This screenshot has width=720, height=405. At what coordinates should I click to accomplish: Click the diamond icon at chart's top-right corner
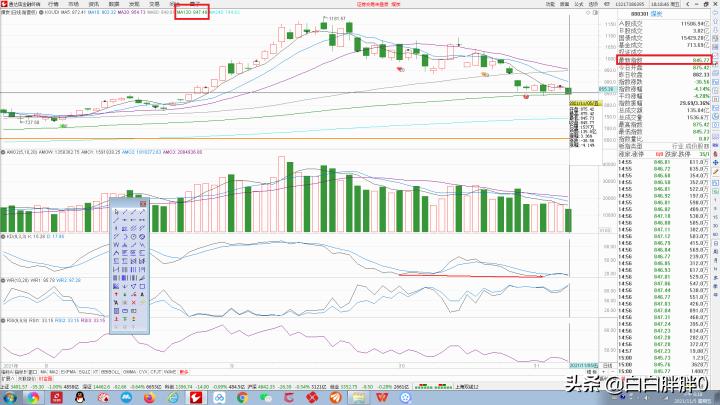pos(588,12)
